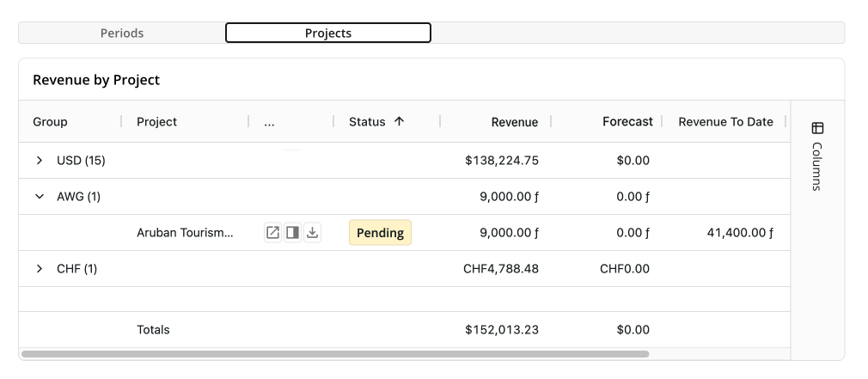Sort by Revenue To Date column header
The height and width of the screenshot is (379, 868).
tap(725, 122)
